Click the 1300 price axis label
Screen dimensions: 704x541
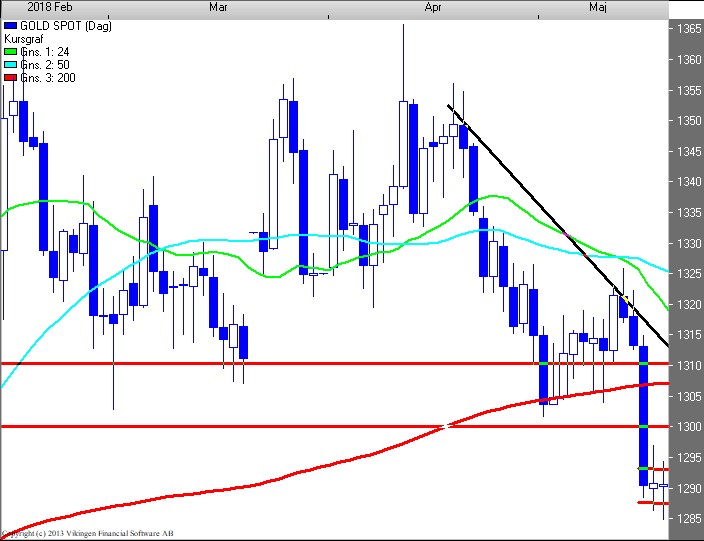tap(687, 427)
